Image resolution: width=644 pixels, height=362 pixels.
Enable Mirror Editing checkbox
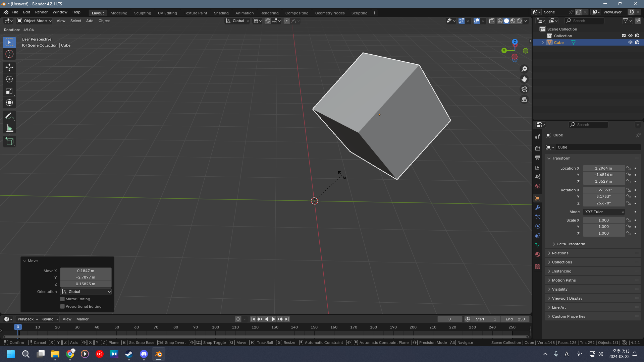point(62,299)
